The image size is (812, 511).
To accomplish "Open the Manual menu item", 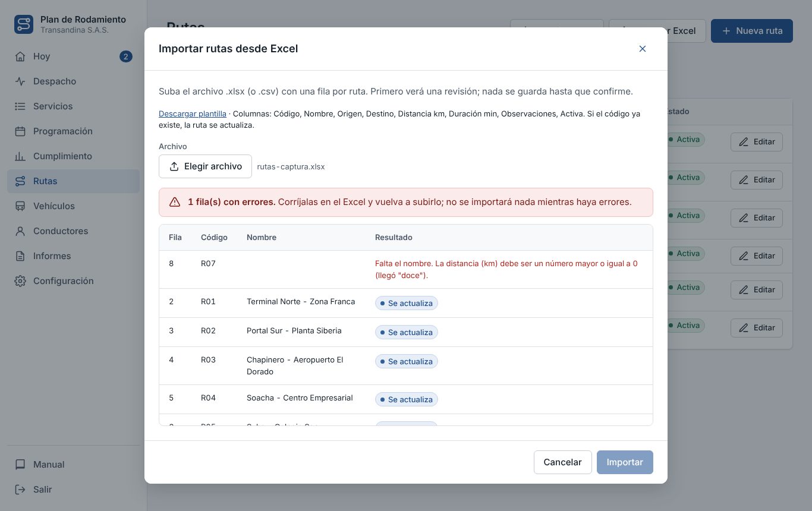I will click(73, 465).
